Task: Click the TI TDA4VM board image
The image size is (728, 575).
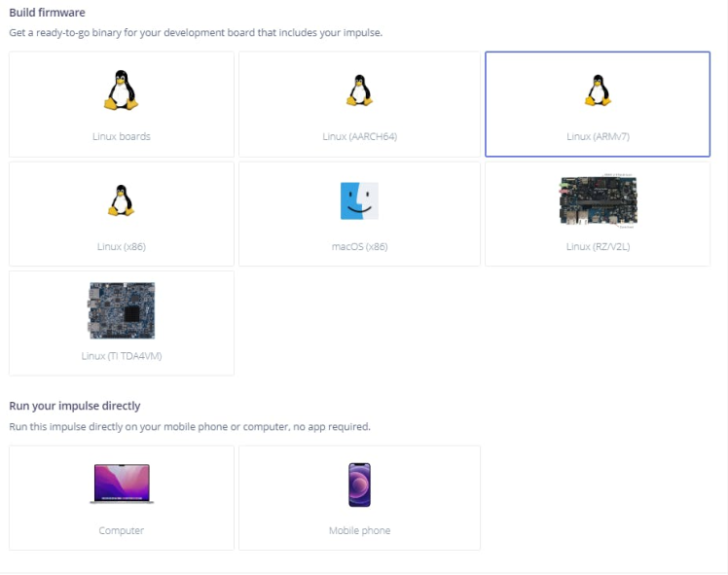Action: (122, 310)
